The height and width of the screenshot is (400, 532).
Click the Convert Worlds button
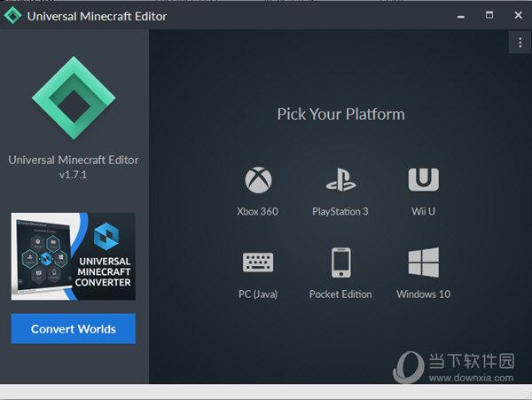point(74,329)
